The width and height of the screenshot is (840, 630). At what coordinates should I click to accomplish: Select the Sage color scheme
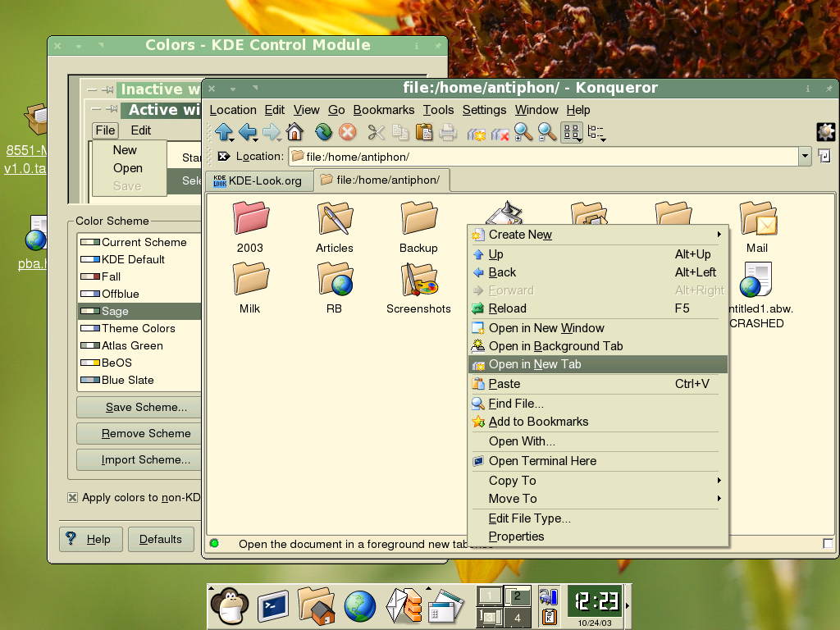point(139,311)
